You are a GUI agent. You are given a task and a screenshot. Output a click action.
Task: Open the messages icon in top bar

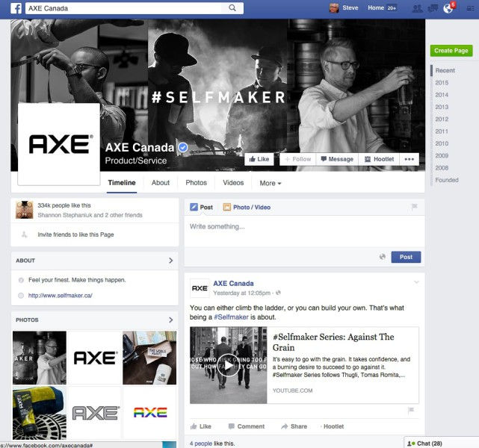(433, 8)
